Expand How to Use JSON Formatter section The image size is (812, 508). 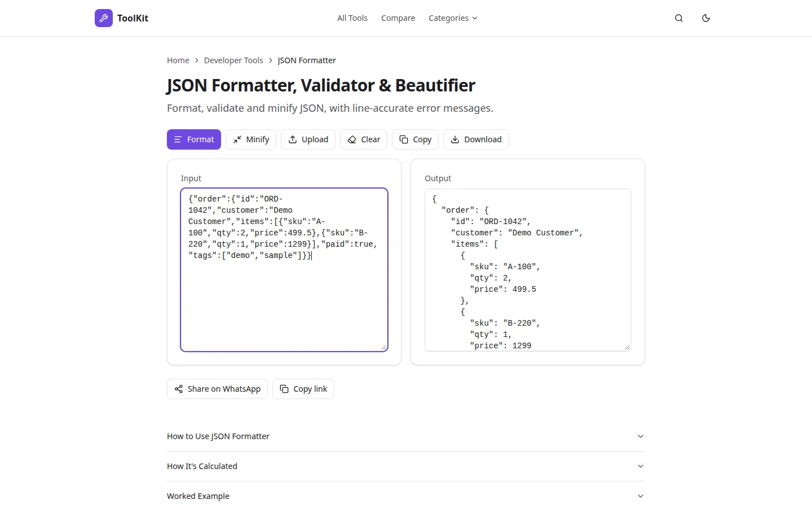[x=406, y=436]
